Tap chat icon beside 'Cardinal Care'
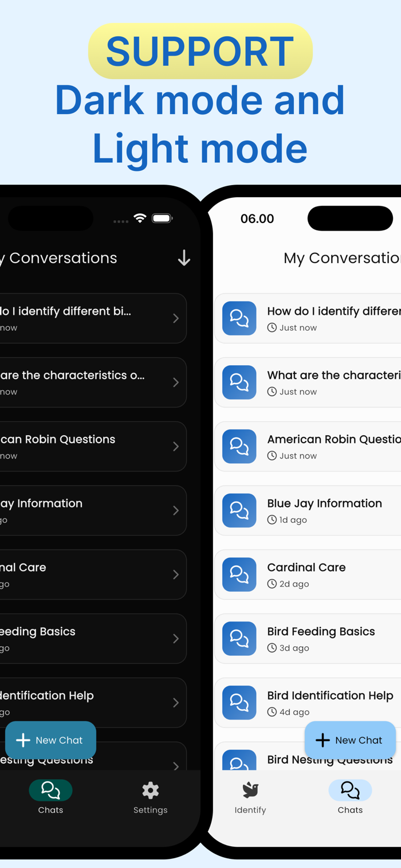Image resolution: width=401 pixels, height=868 pixels. pyautogui.click(x=239, y=574)
